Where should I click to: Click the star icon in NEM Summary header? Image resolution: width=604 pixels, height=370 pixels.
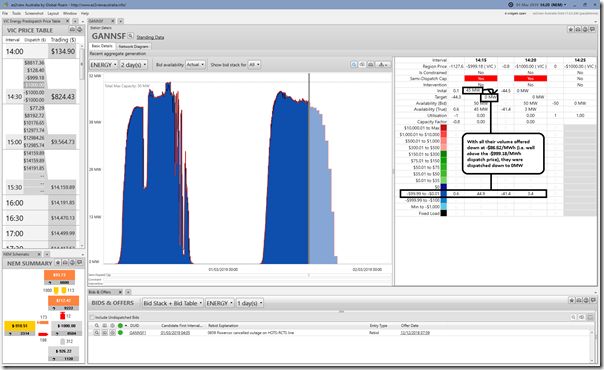click(58, 263)
